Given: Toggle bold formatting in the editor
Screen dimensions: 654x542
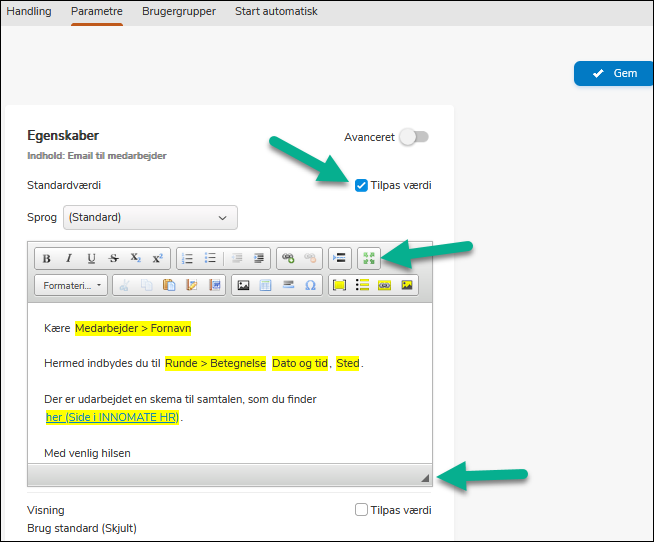Looking at the screenshot, I should 47,258.
